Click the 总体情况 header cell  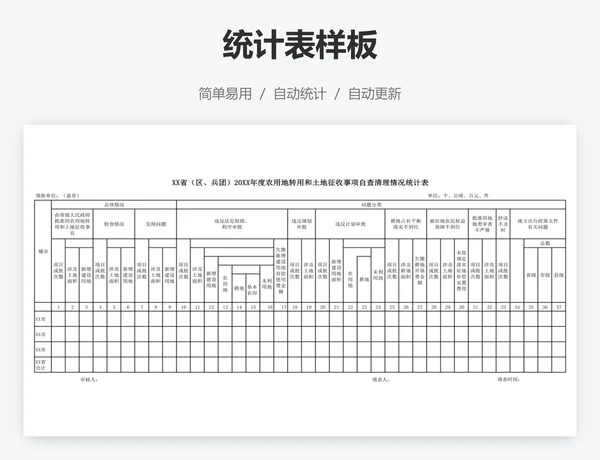coord(110,203)
